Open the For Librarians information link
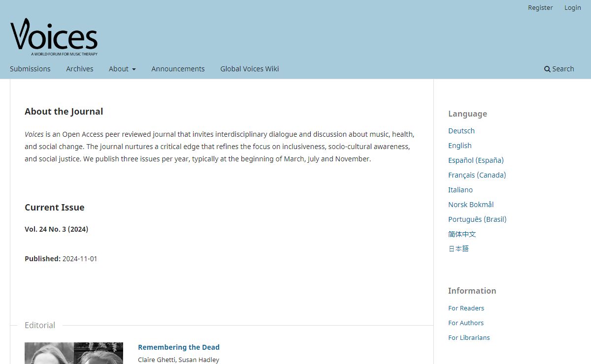 [469, 337]
